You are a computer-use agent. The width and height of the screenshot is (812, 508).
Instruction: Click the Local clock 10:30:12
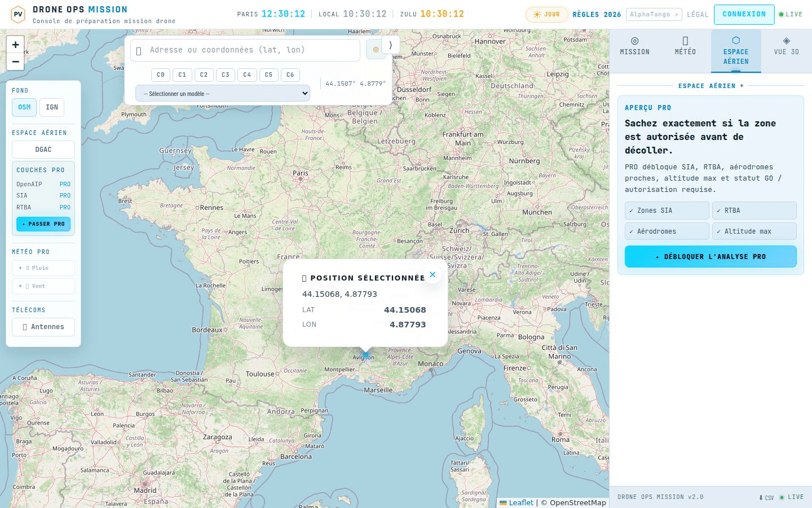[365, 14]
